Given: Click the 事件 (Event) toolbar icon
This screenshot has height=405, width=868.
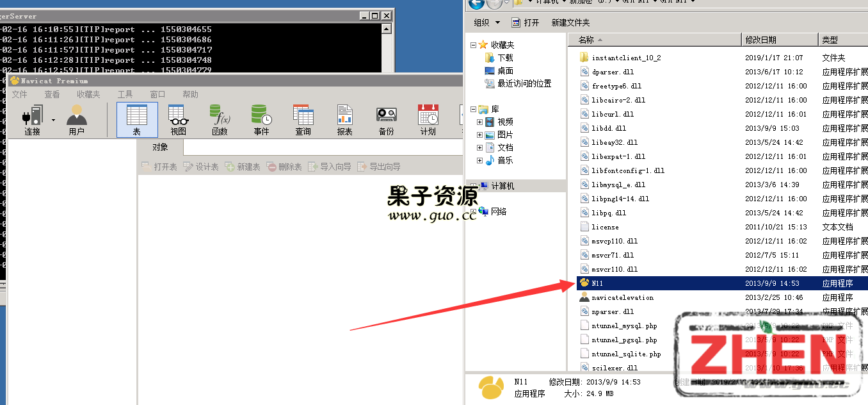Looking at the screenshot, I should point(261,120).
